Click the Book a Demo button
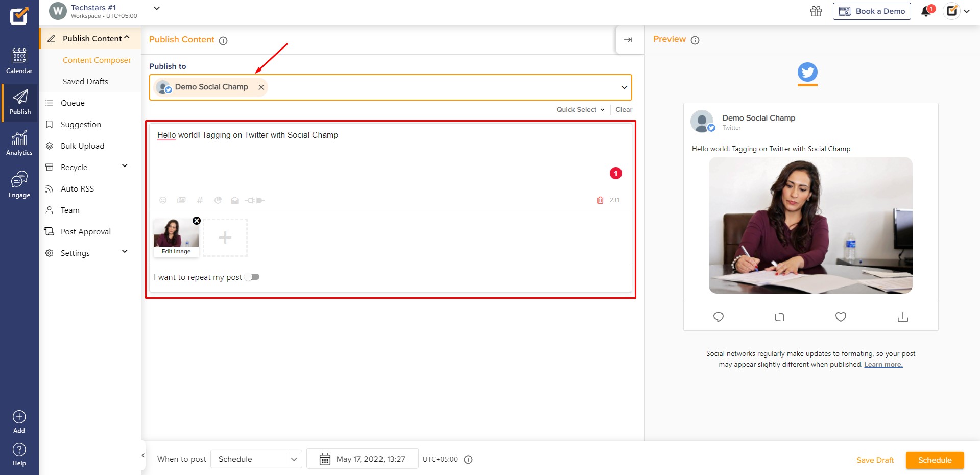Viewport: 980px width, 475px height. coord(872,11)
